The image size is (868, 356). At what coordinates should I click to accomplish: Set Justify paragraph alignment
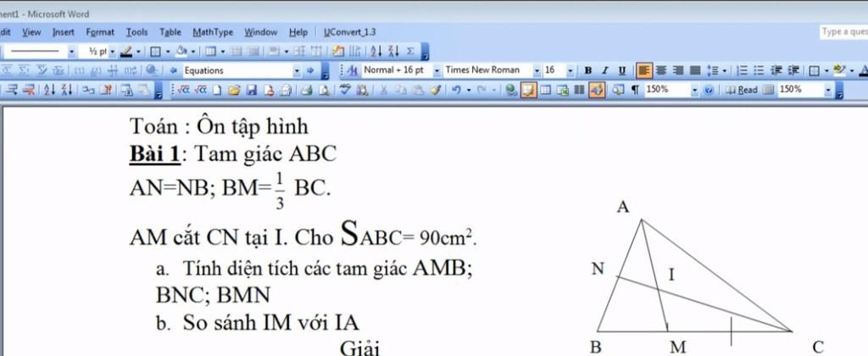pyautogui.click(x=695, y=70)
